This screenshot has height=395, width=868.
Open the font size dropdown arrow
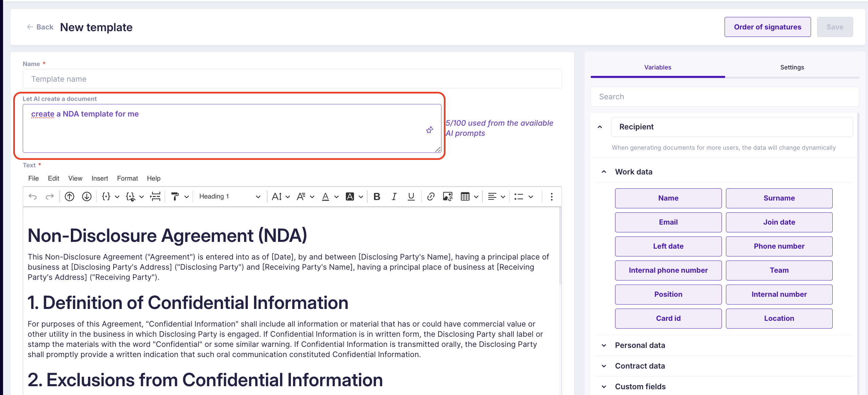coord(288,196)
